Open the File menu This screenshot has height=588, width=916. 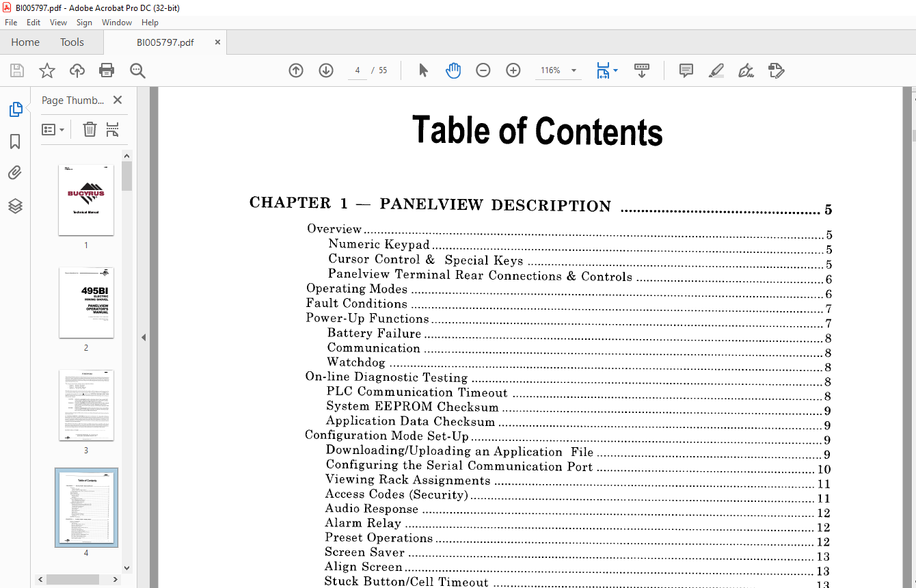11,23
